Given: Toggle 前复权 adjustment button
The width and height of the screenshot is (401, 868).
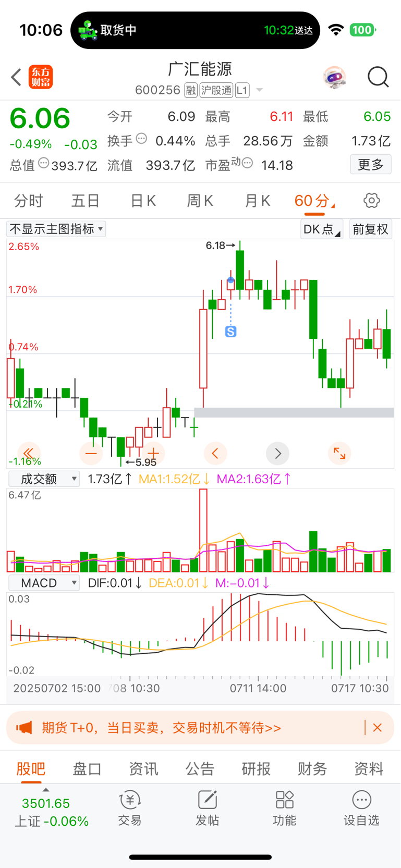Looking at the screenshot, I should [x=370, y=229].
